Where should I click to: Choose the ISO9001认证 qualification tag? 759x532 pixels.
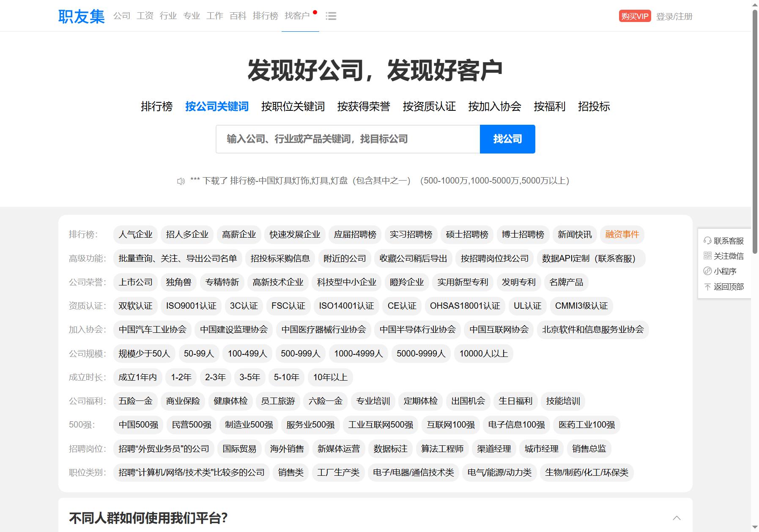[x=191, y=306]
